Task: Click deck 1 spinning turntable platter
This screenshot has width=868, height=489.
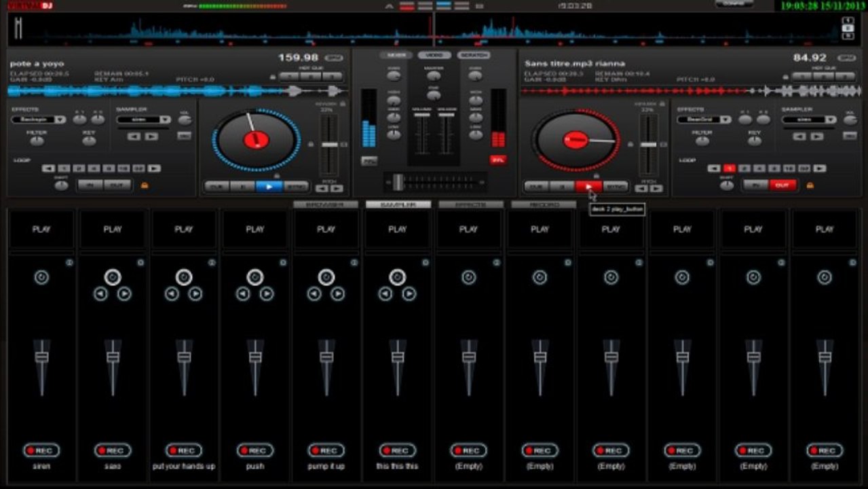Action: point(256,140)
